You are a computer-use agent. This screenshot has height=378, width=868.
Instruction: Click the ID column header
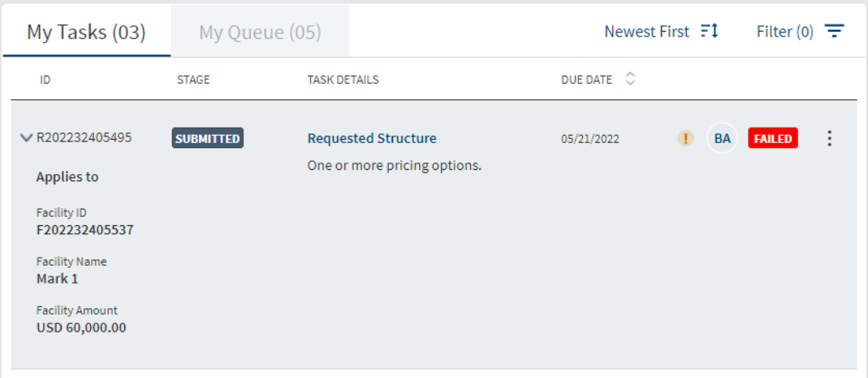pos(45,80)
